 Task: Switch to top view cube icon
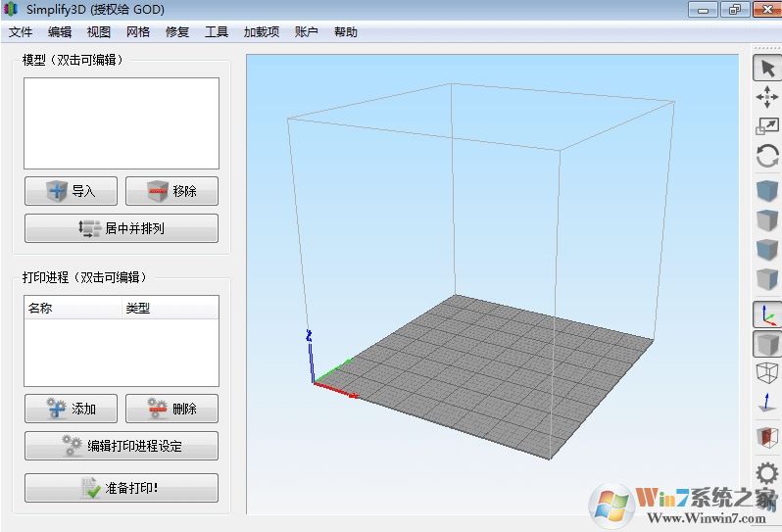click(x=767, y=219)
